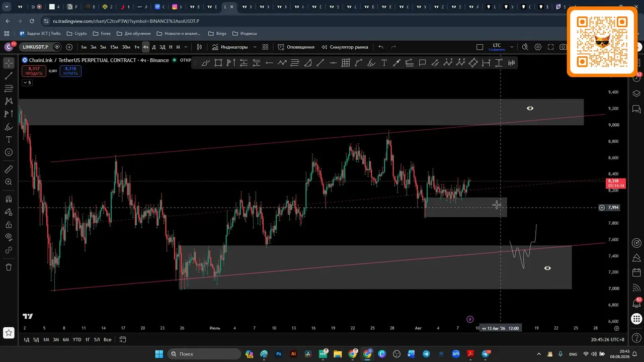This screenshot has width=644, height=362.
Task: Select the rectangle tool in floating toolbar
Action: [218, 63]
